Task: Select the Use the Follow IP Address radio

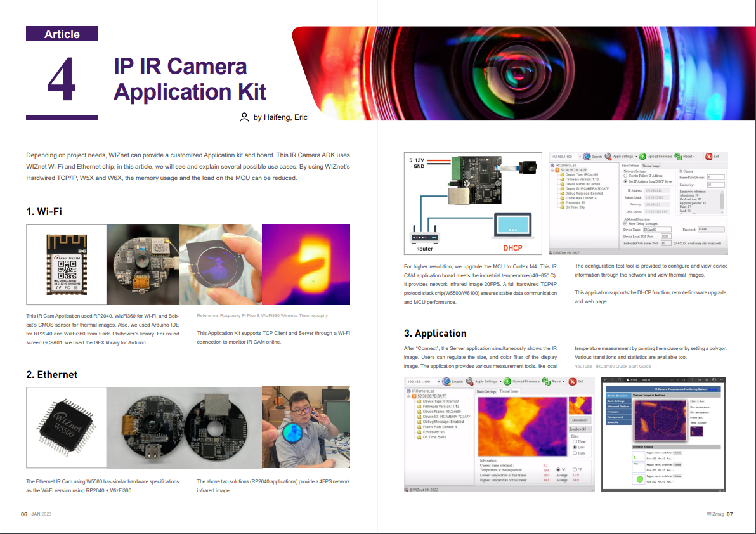Action: coord(626,176)
